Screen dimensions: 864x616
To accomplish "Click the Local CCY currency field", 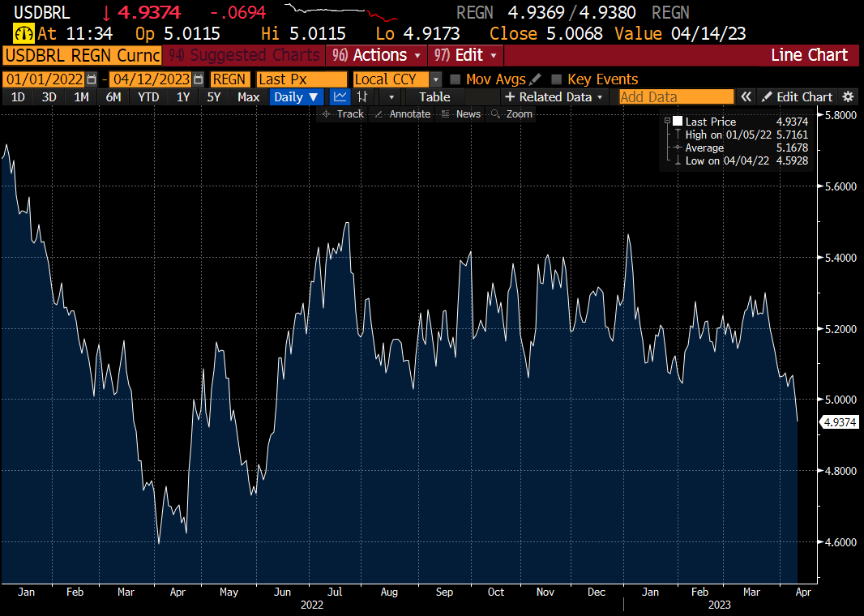I will (391, 79).
